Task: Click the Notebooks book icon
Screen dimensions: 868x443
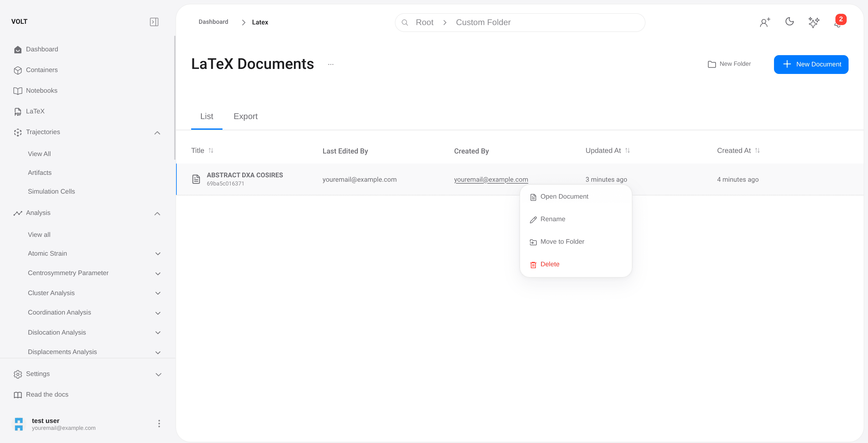Action: pyautogui.click(x=18, y=91)
